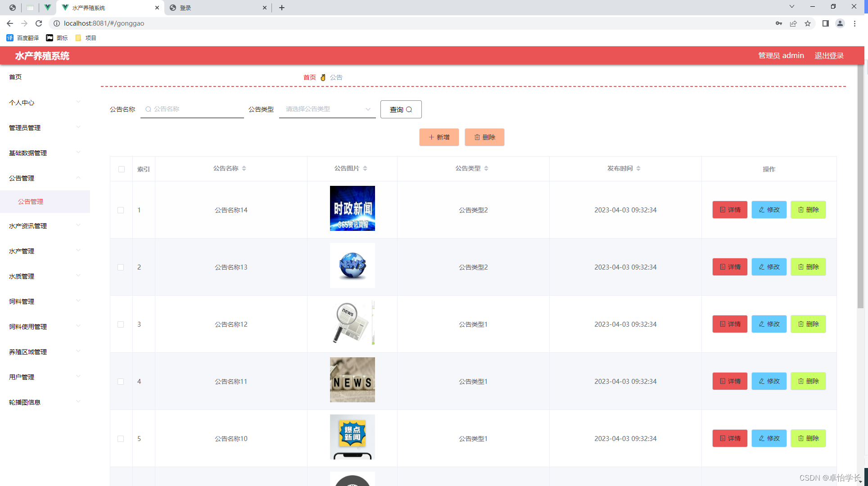Screen dimensions: 868x486
Task: Click sort arrows on 公告名称 column
Action: [244, 168]
